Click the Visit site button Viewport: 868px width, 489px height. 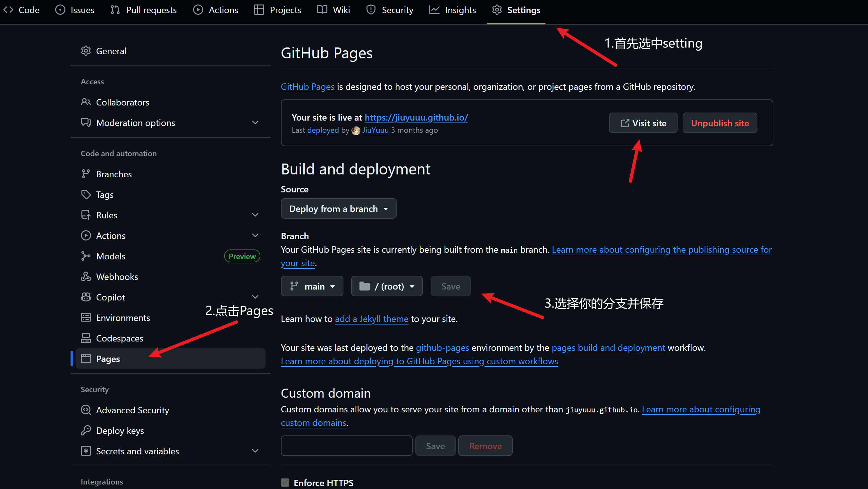pyautogui.click(x=643, y=123)
